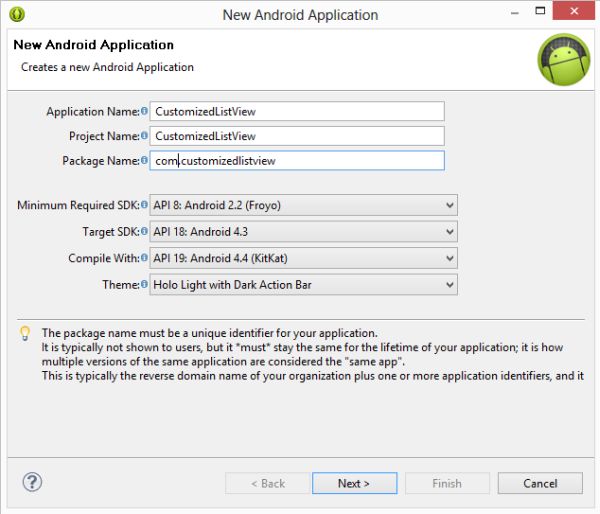This screenshot has width=600, height=514.
Task: Click into the Application Name field
Action: (297, 111)
